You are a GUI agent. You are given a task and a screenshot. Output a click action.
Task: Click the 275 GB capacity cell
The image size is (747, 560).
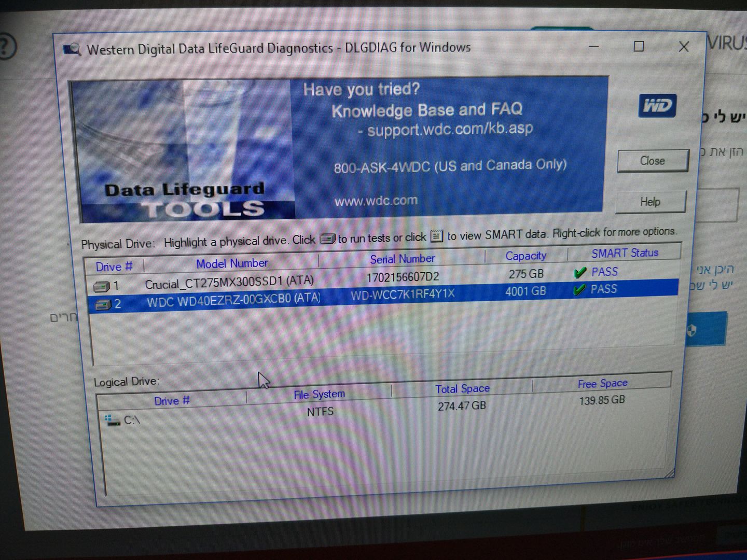[x=526, y=274]
